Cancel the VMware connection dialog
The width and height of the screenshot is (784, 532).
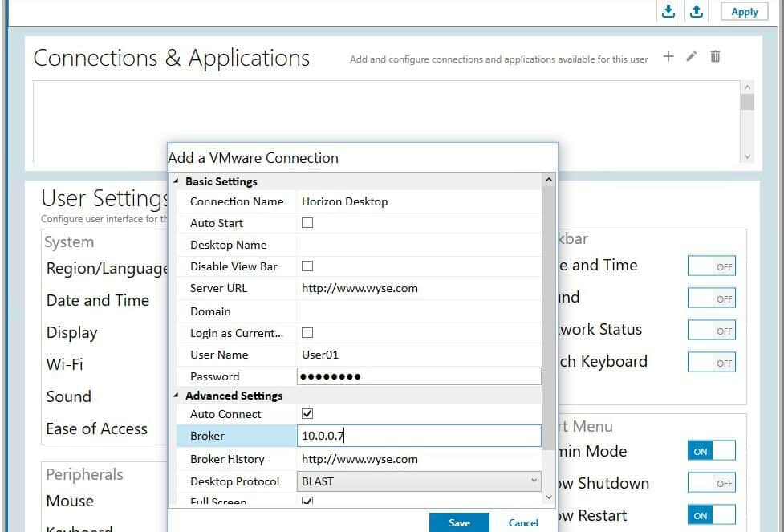[523, 522]
